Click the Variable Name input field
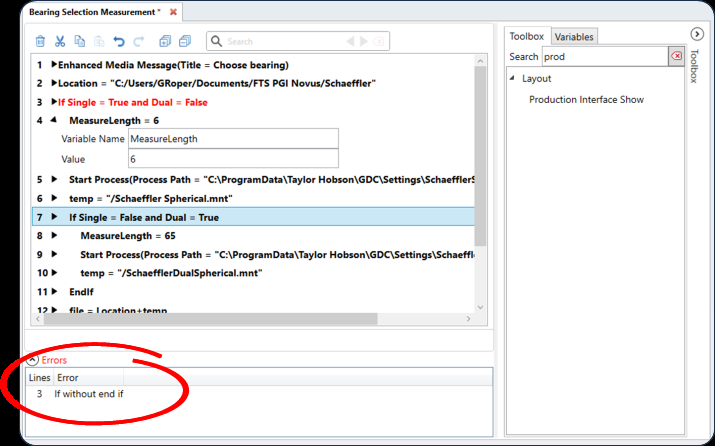Screen dimensions: 715x446 click(233, 139)
